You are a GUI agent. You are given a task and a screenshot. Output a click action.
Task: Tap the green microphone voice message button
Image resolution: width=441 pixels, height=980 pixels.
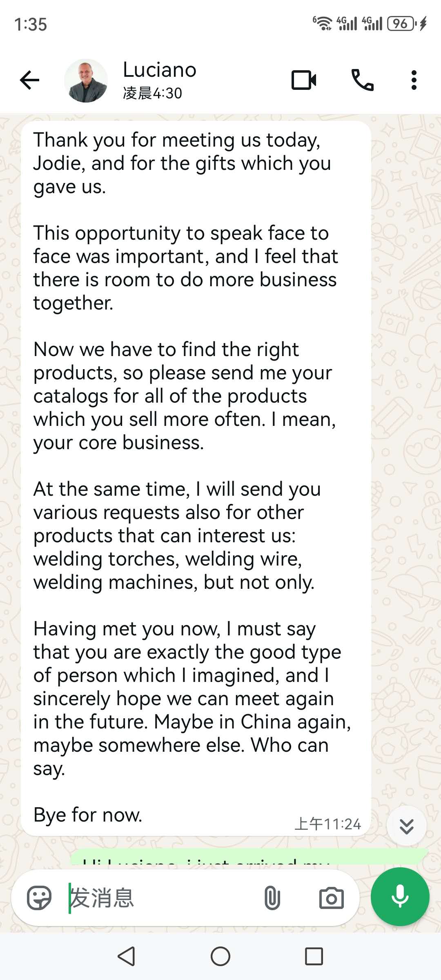pyautogui.click(x=400, y=897)
